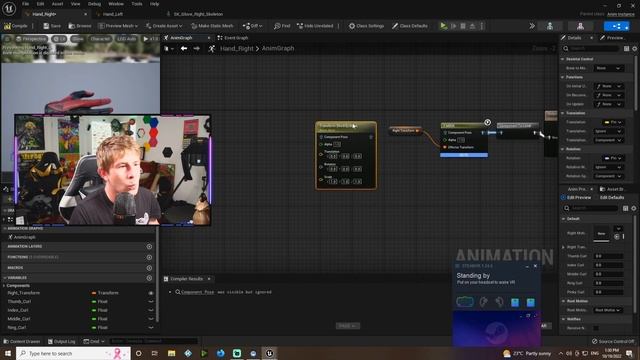Add new Function plus icon
Viewport: 640px width, 360px height.
point(149,257)
